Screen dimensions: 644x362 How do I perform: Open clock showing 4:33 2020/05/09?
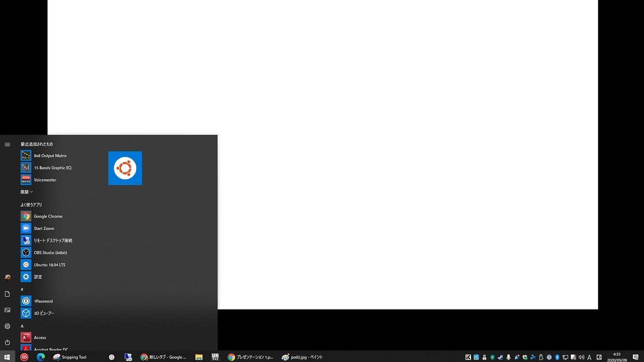(x=617, y=357)
